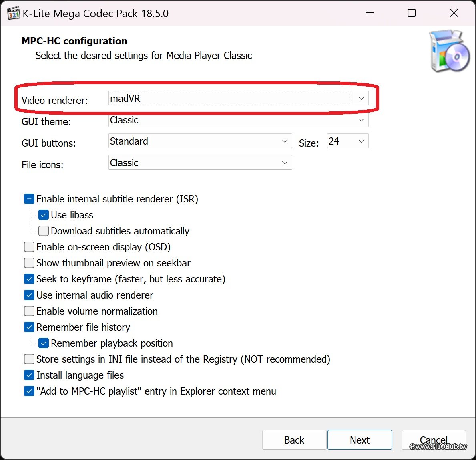Uncheck Remember file history
The height and width of the screenshot is (460, 476).
coord(29,327)
